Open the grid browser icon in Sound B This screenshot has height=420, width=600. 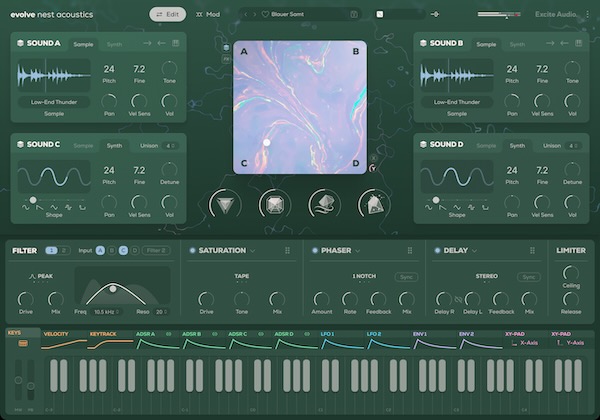tap(579, 43)
